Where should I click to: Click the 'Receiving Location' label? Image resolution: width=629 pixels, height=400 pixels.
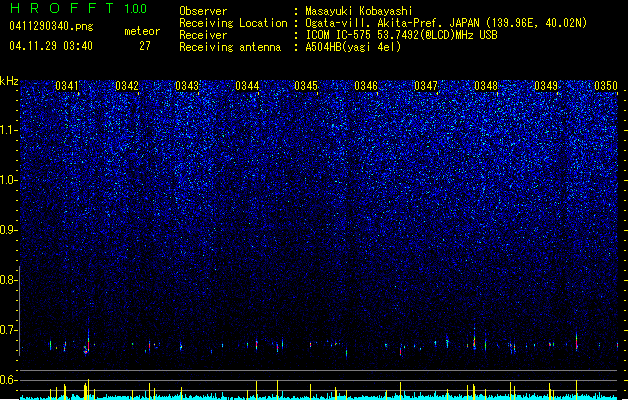pyautogui.click(x=233, y=23)
